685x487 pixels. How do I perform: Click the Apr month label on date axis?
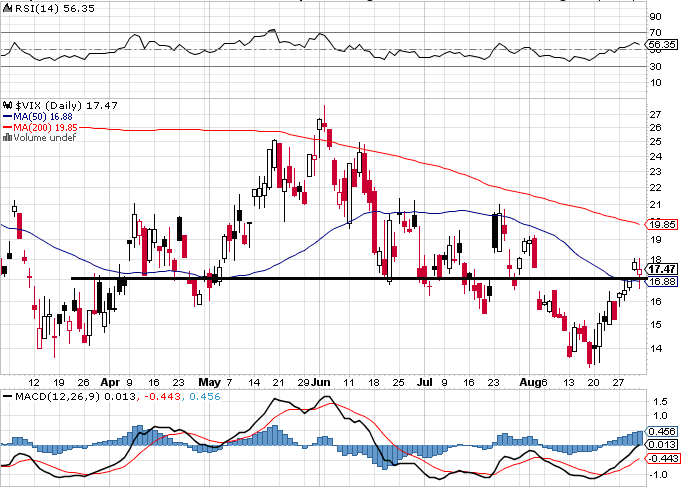tap(110, 382)
